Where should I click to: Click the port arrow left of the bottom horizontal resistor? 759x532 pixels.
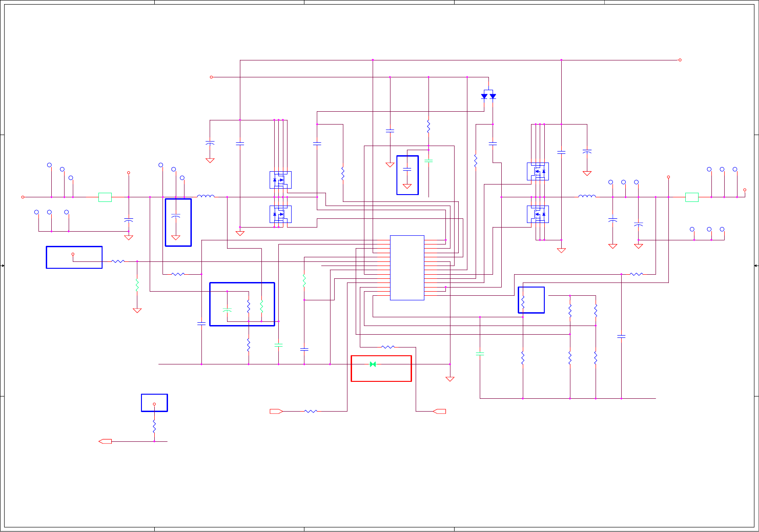pyautogui.click(x=276, y=411)
